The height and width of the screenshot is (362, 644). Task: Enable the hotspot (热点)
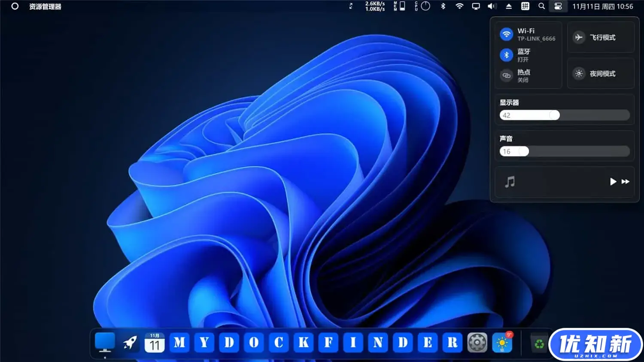pos(507,76)
